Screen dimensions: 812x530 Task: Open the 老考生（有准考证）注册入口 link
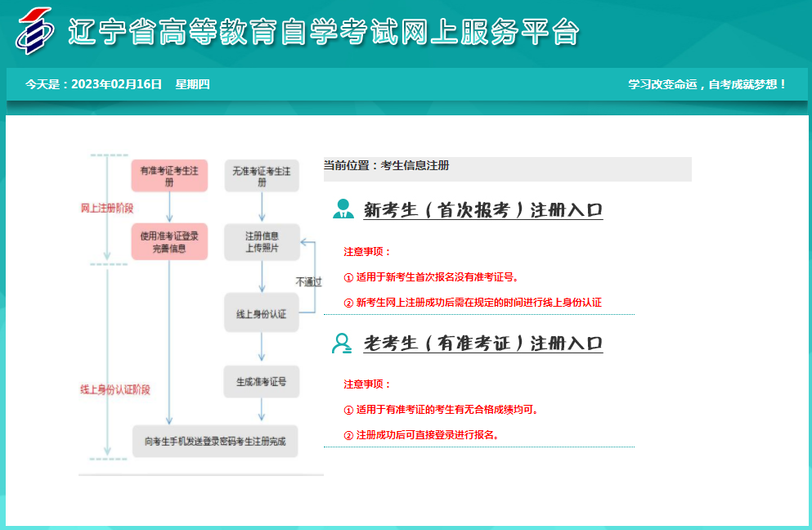tap(482, 344)
